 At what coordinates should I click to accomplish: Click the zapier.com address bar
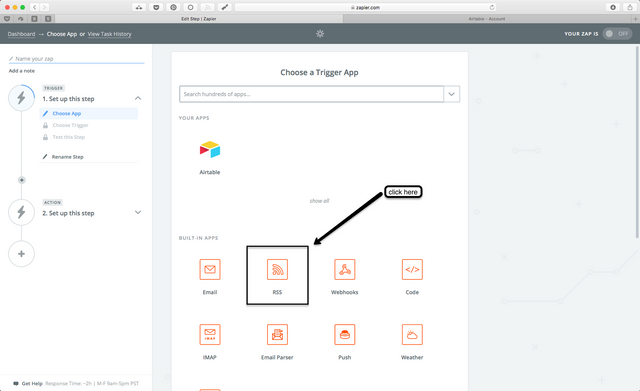[x=366, y=7]
